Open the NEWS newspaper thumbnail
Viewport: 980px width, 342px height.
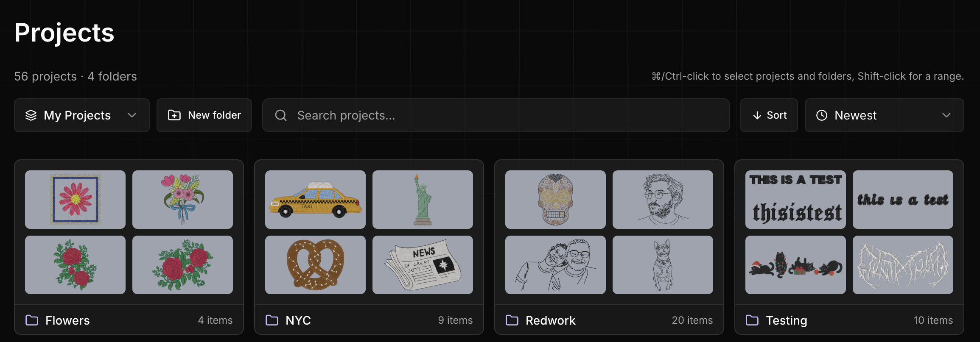tap(423, 265)
